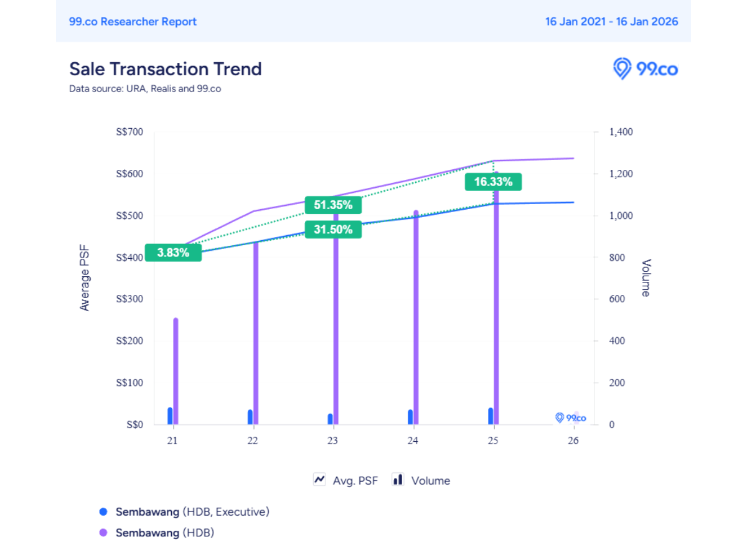Click the 99.co logo in header
The image size is (747, 560).
click(645, 68)
